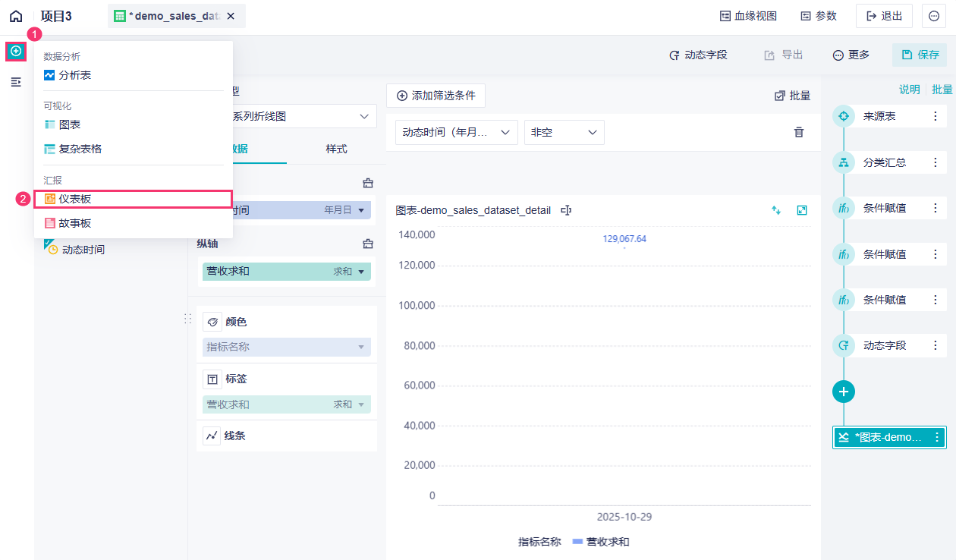
Task: Click the teal add-new plus icon in left sidebar
Action: [16, 51]
